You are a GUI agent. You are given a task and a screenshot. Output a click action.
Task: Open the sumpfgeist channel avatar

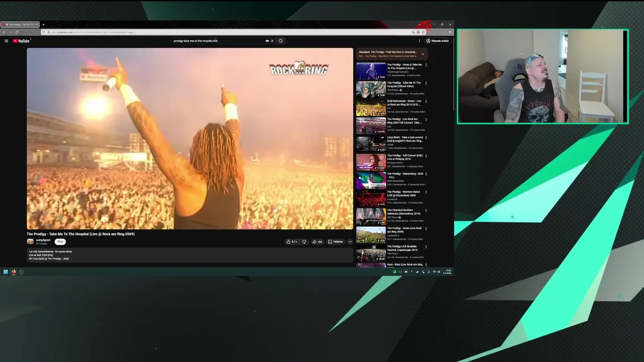click(x=30, y=242)
